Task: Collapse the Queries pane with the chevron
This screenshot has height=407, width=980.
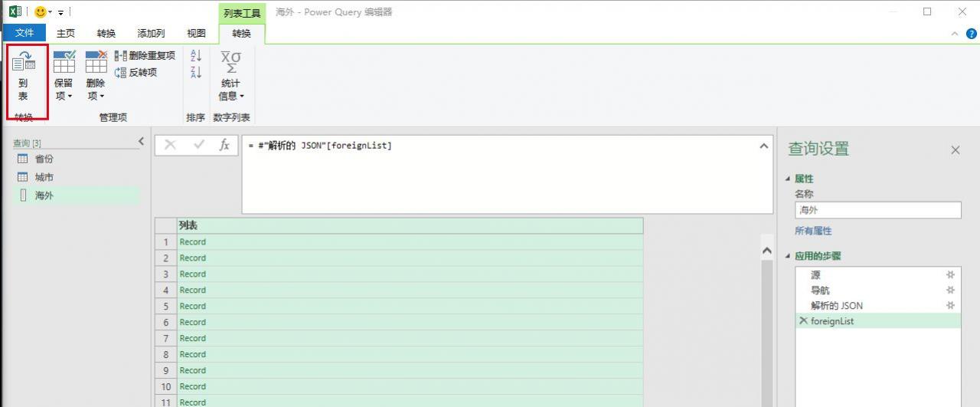Action: click(x=141, y=141)
